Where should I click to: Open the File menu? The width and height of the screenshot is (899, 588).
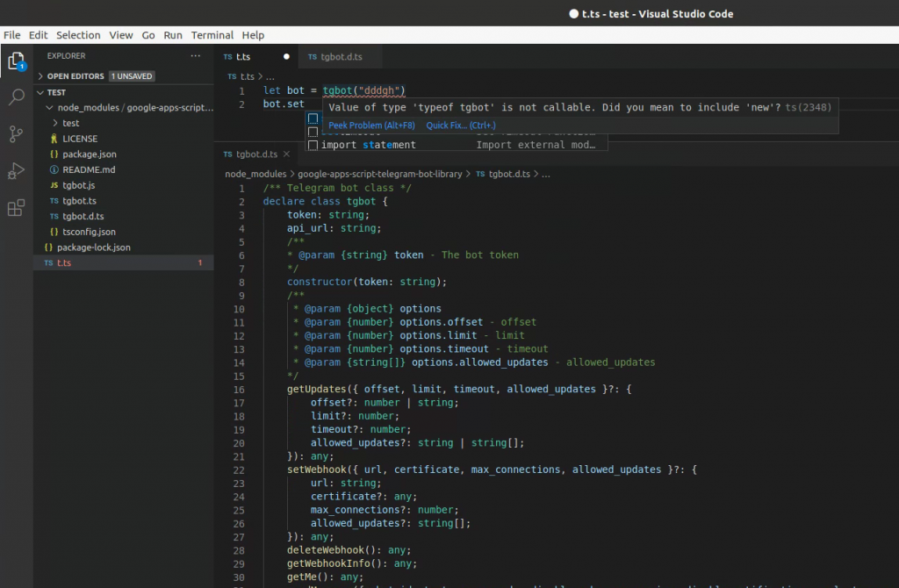(12, 35)
